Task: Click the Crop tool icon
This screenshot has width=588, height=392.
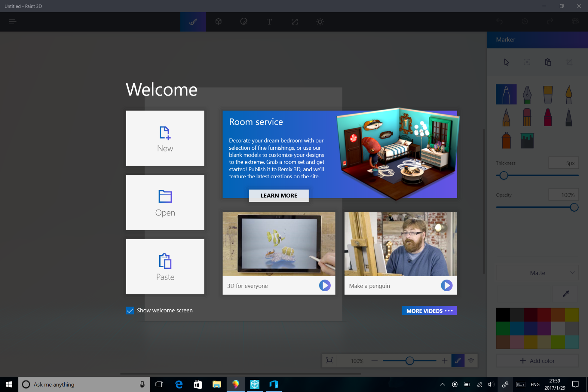Action: (x=569, y=62)
